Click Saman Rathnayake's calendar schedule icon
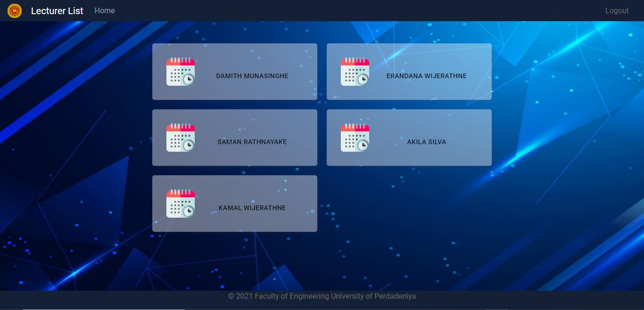644x310 pixels. [181, 138]
